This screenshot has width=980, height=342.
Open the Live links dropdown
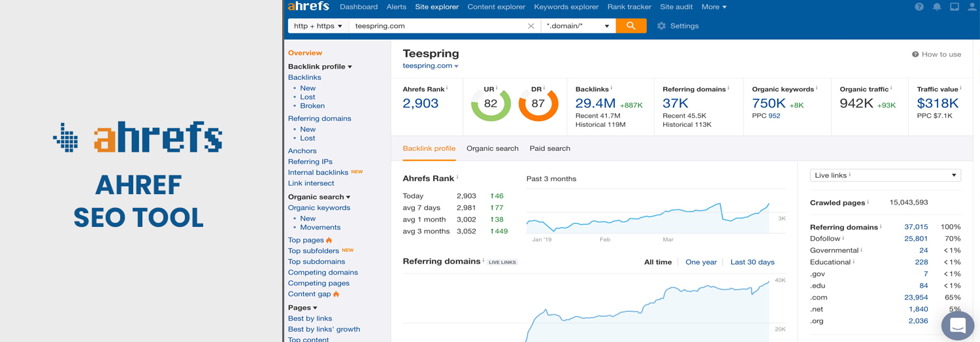tap(885, 175)
